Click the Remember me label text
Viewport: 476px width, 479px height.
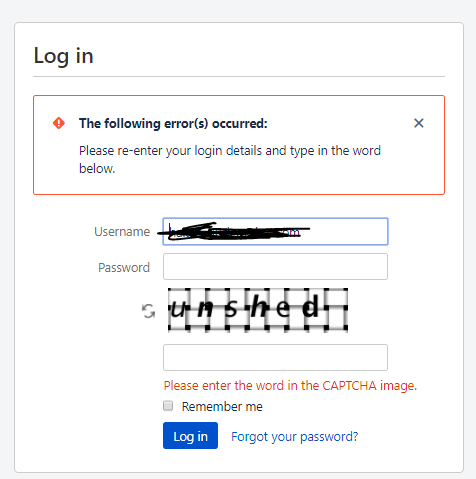pyautogui.click(x=222, y=406)
